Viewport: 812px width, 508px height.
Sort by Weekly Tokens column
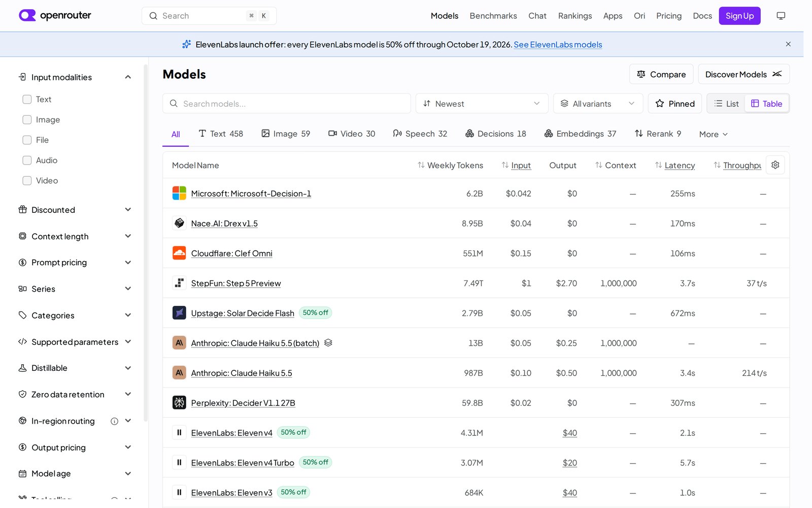450,165
